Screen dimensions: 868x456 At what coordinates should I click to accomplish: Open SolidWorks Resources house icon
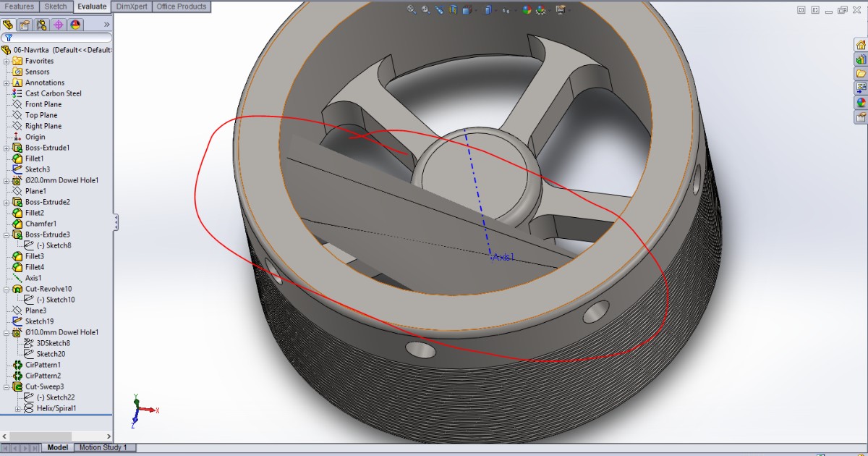(x=861, y=45)
